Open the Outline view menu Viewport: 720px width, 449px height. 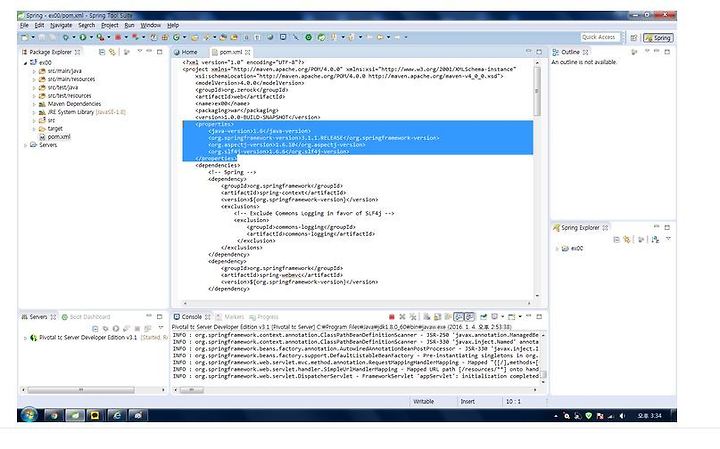click(647, 51)
